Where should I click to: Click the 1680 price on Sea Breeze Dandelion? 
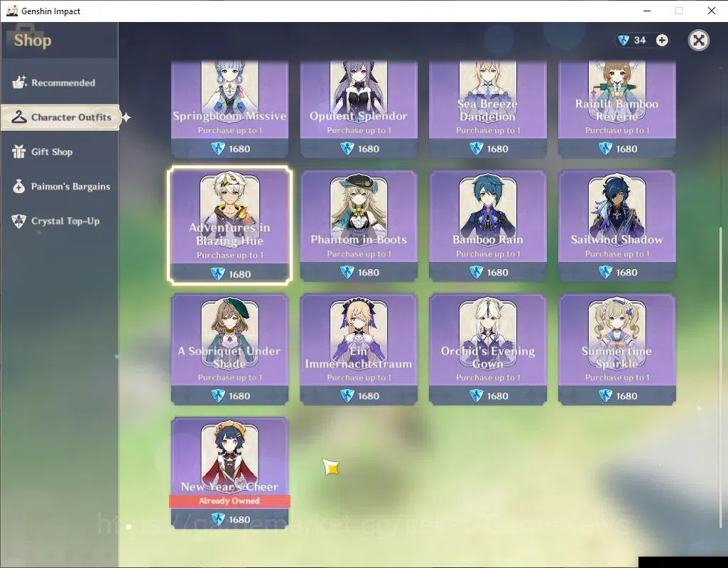click(498, 149)
